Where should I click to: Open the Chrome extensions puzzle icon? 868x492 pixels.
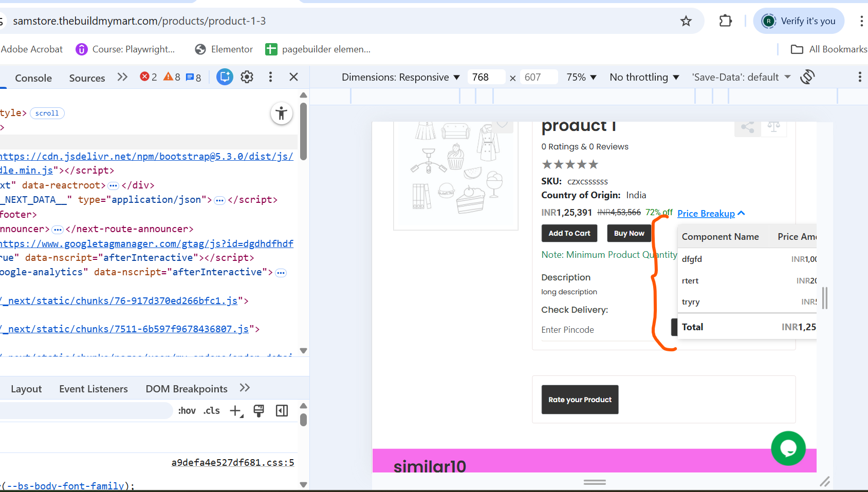tap(725, 21)
